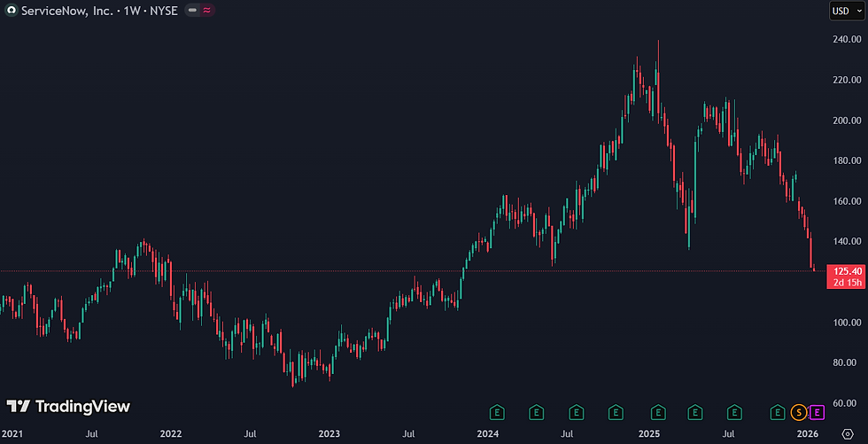The width and height of the screenshot is (868, 444).
Task: Click the 160.00 price axis label
Action: tap(848, 201)
